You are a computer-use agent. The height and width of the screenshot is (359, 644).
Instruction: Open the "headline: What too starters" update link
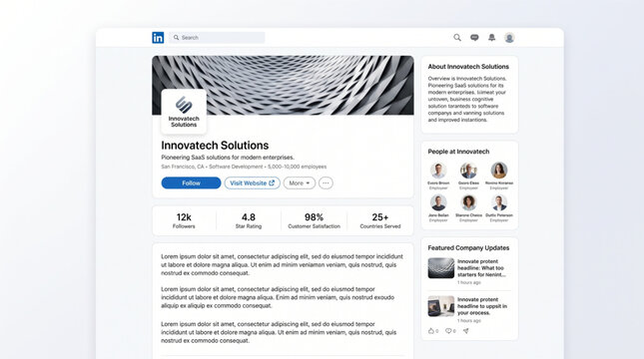(x=481, y=268)
